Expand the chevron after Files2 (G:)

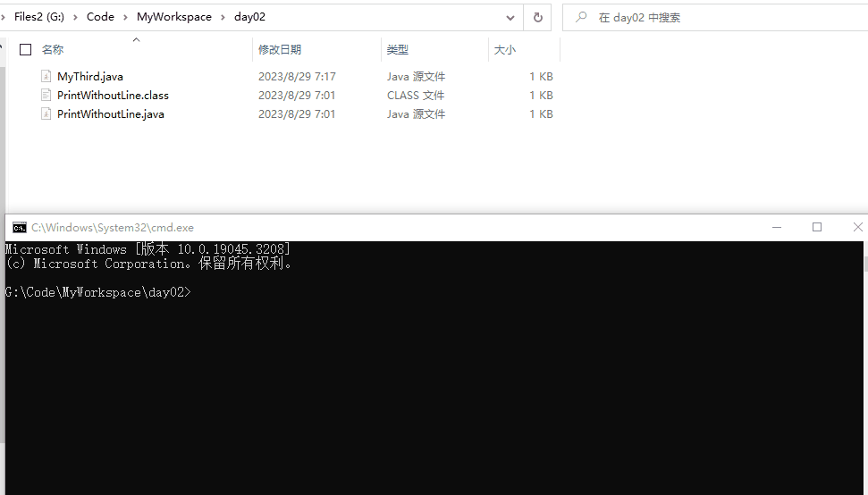[x=76, y=17]
